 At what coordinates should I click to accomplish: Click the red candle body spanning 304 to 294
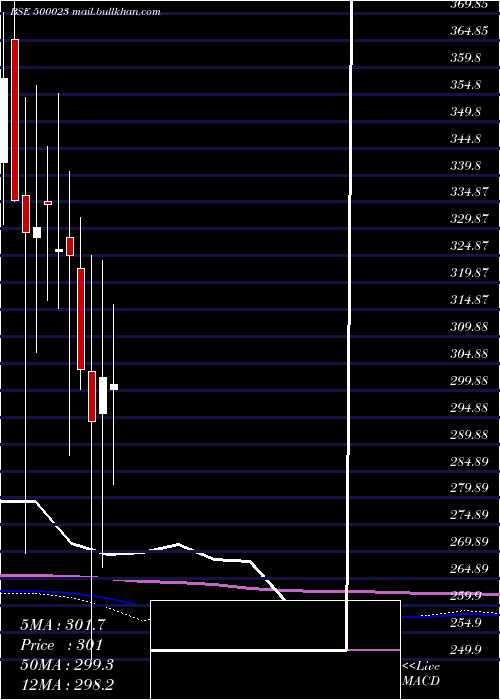(x=92, y=396)
